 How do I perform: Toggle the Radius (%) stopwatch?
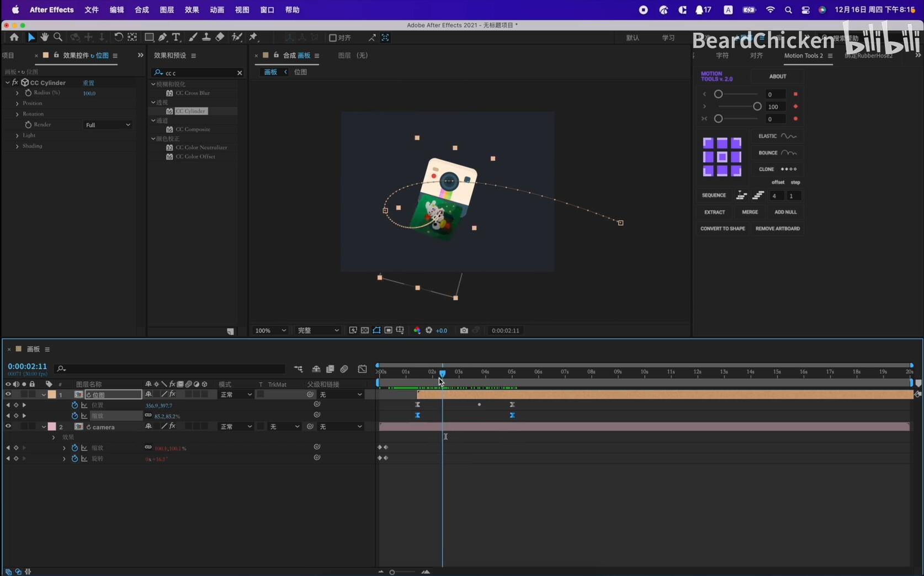(x=28, y=93)
